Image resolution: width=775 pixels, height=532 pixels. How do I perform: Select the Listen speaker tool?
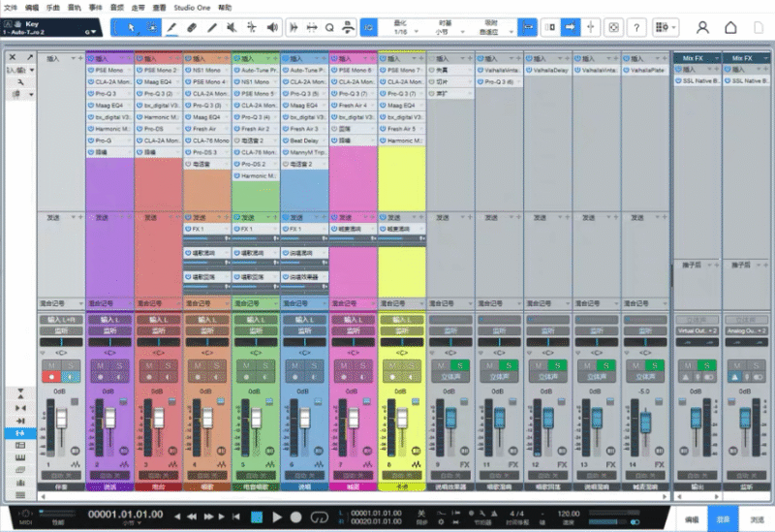click(x=272, y=27)
